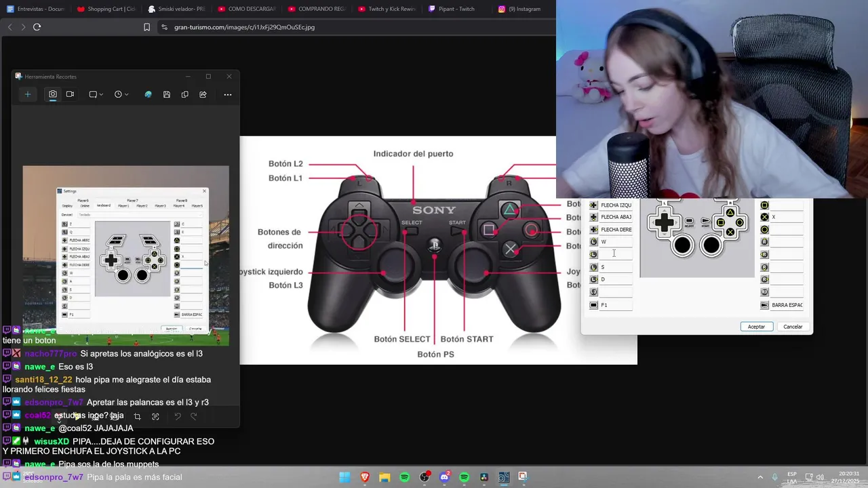This screenshot has width=868, height=488.
Task: Share the captured snip
Action: coord(203,94)
